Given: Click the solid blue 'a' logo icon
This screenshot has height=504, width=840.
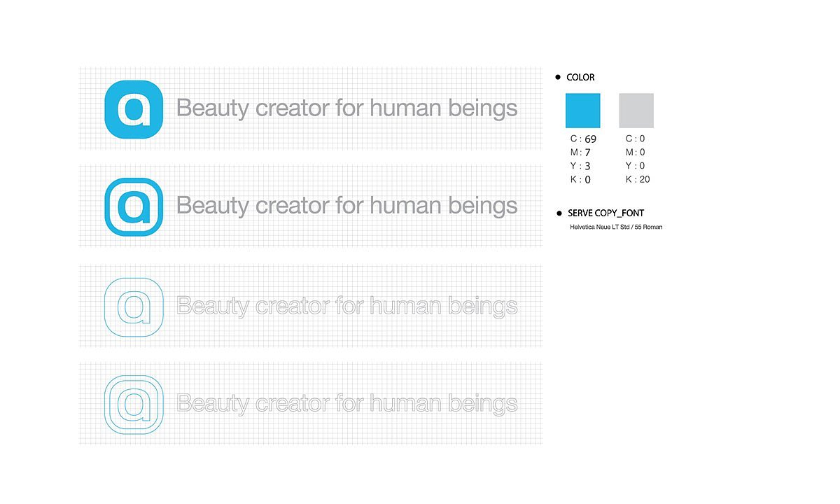Looking at the screenshot, I should [x=134, y=109].
